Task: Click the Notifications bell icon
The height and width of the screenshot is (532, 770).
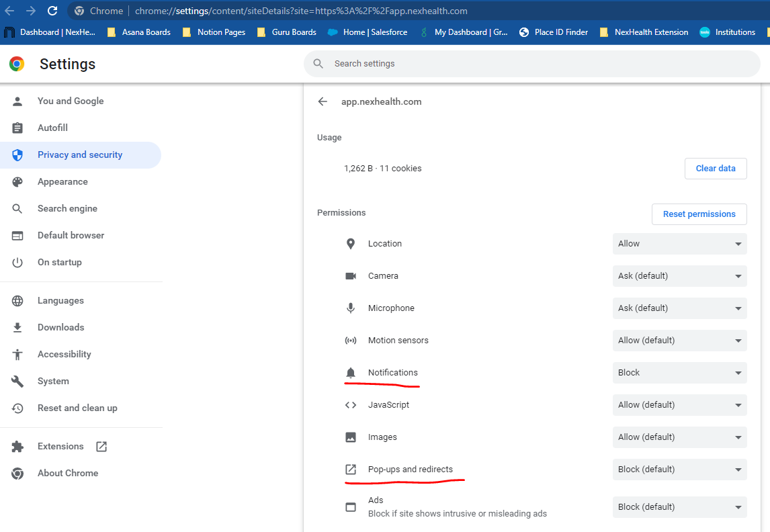Action: click(351, 373)
